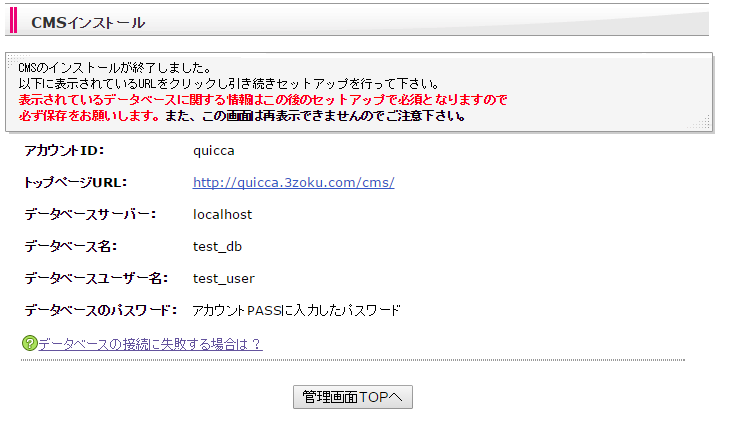Click the green question mark help icon

coord(29,344)
